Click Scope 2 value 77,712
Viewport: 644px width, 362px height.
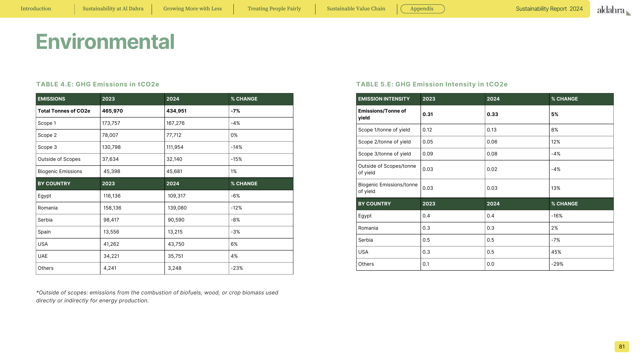click(174, 135)
